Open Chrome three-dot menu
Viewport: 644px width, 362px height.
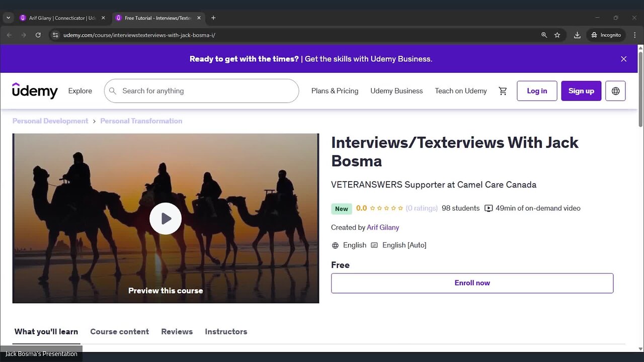pos(634,35)
